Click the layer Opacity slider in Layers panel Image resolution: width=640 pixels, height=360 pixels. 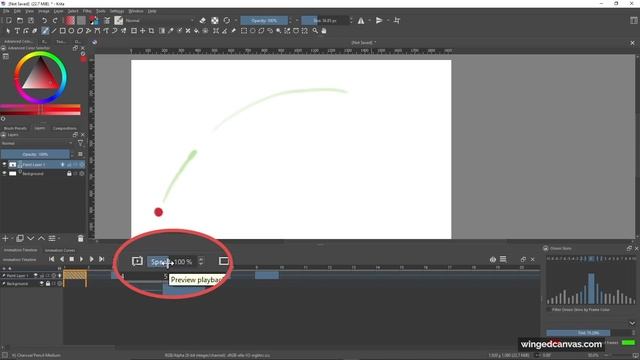click(x=35, y=154)
